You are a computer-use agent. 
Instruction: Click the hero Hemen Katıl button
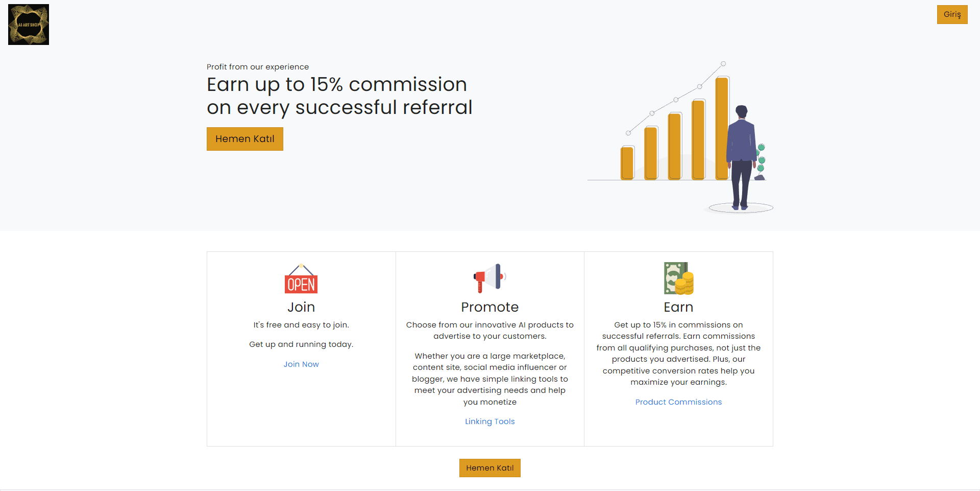click(x=245, y=139)
